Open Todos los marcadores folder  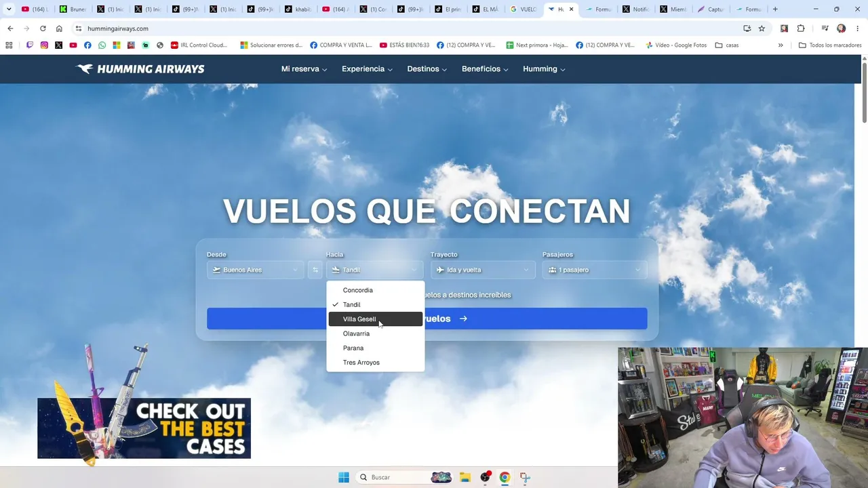coord(830,45)
